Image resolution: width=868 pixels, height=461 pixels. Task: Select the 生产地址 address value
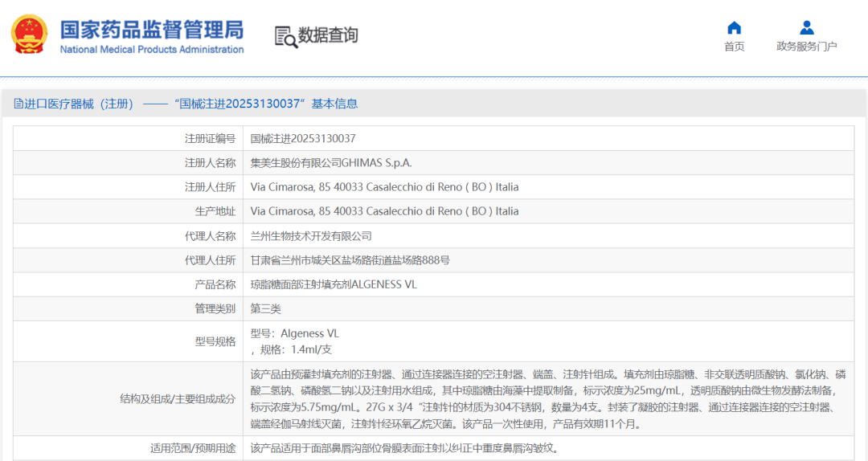(x=384, y=211)
